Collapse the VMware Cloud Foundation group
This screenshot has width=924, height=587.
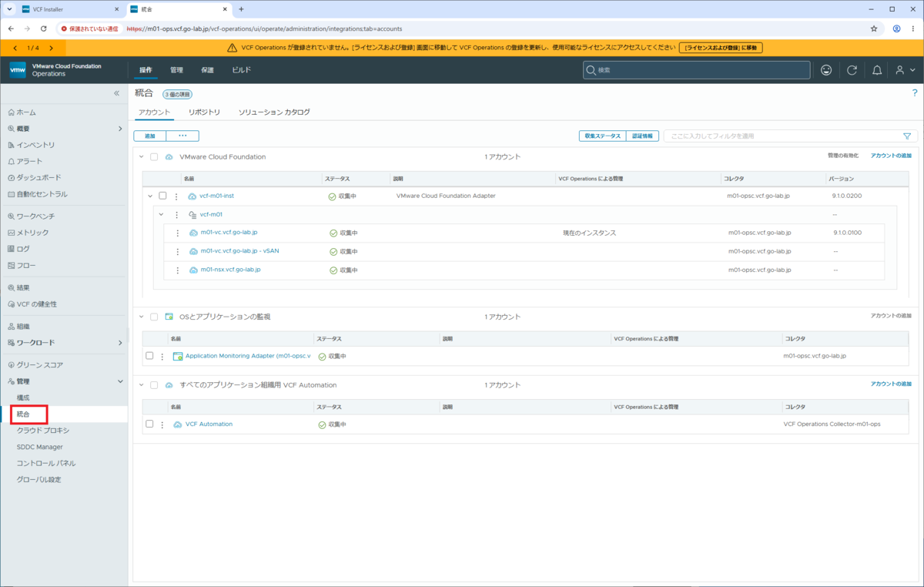click(141, 156)
